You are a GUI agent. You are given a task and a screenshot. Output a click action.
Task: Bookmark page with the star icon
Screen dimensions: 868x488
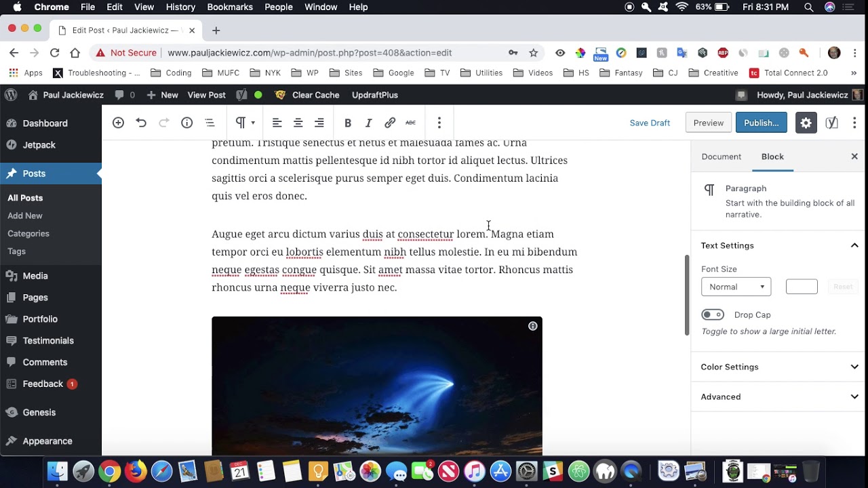click(534, 53)
